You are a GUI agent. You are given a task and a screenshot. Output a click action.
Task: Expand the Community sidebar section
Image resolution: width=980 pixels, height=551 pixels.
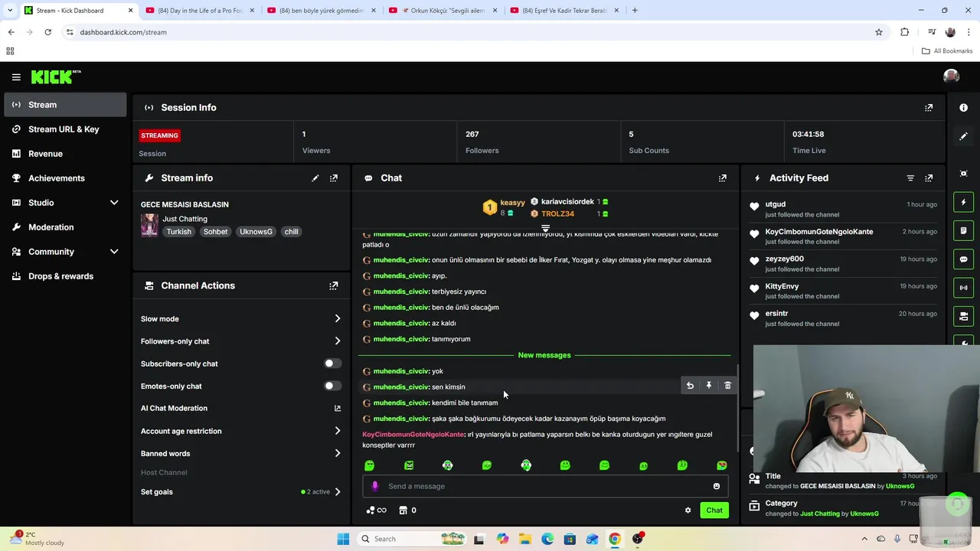[x=114, y=252]
